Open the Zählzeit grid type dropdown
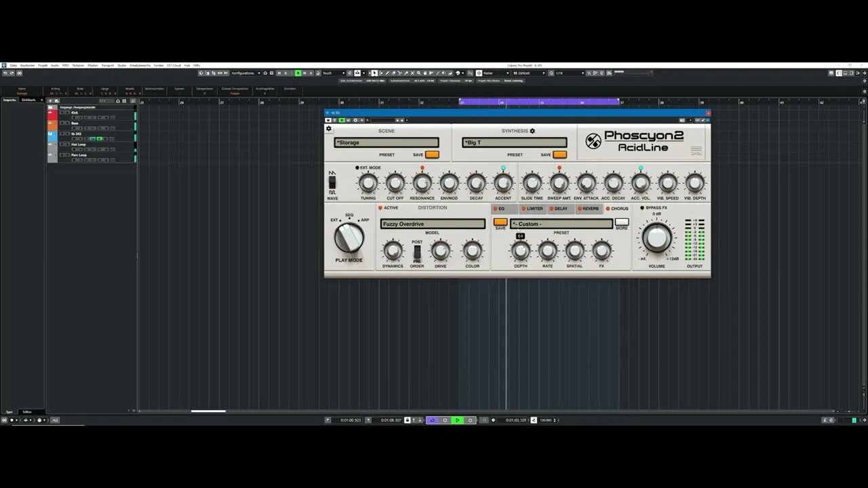868x488 pixels. pyautogui.click(x=529, y=73)
